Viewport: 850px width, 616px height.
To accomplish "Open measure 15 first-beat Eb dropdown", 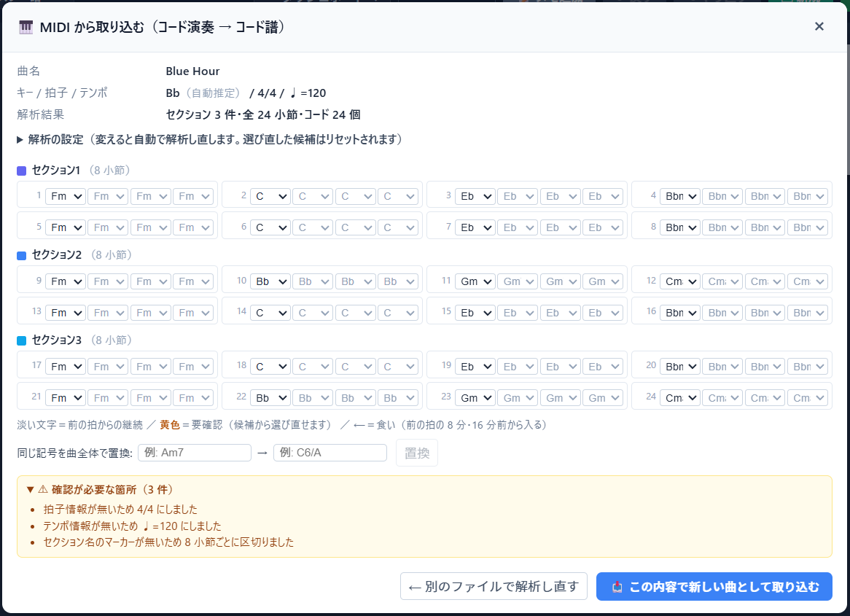I will (475, 313).
